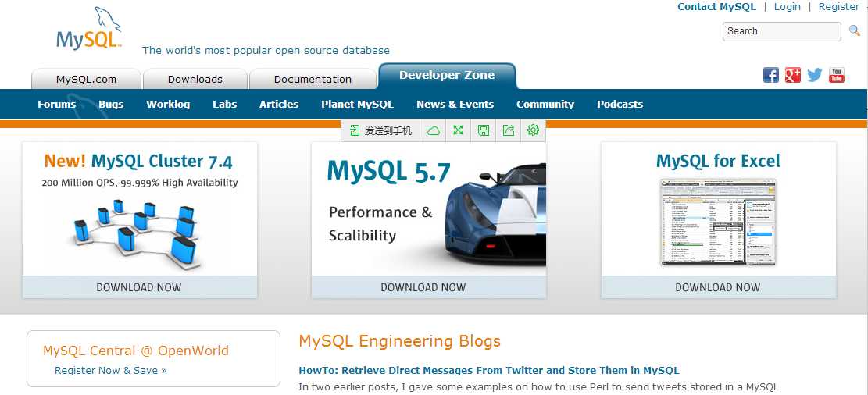Click the Login link
The width and height of the screenshot is (868, 395).
point(788,7)
